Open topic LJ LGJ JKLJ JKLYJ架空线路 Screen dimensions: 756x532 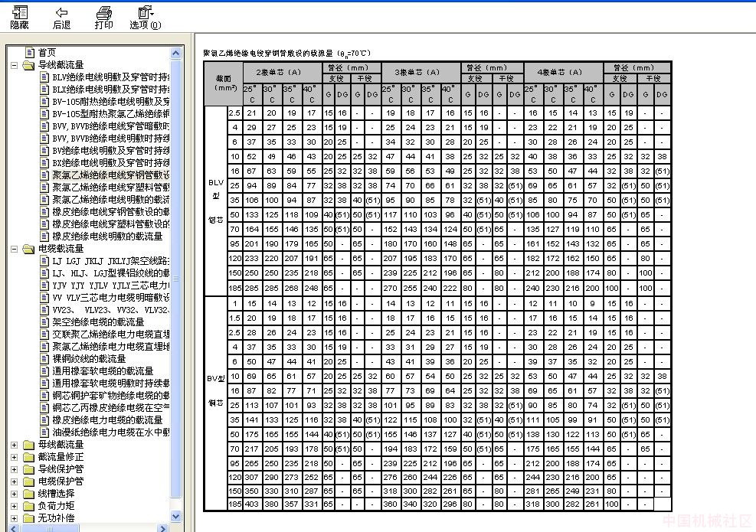tap(111, 261)
